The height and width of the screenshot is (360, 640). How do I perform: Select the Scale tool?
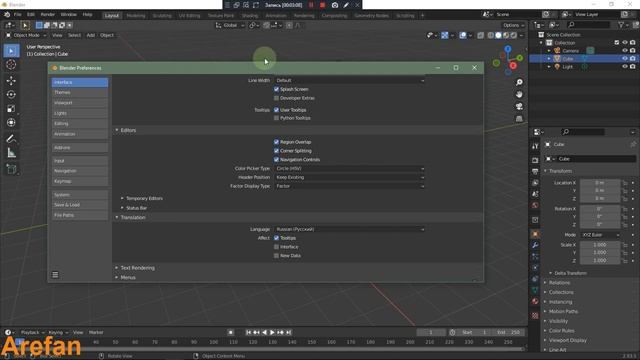11,109
